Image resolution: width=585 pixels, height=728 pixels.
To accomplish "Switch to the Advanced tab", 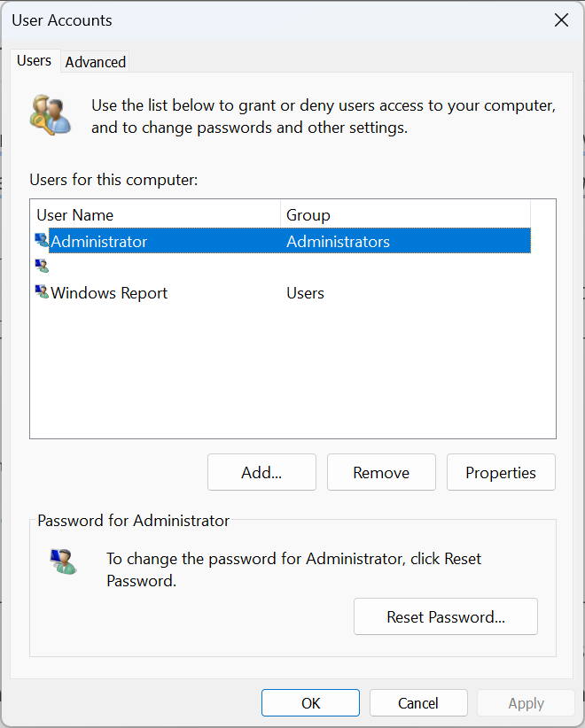I will click(95, 62).
